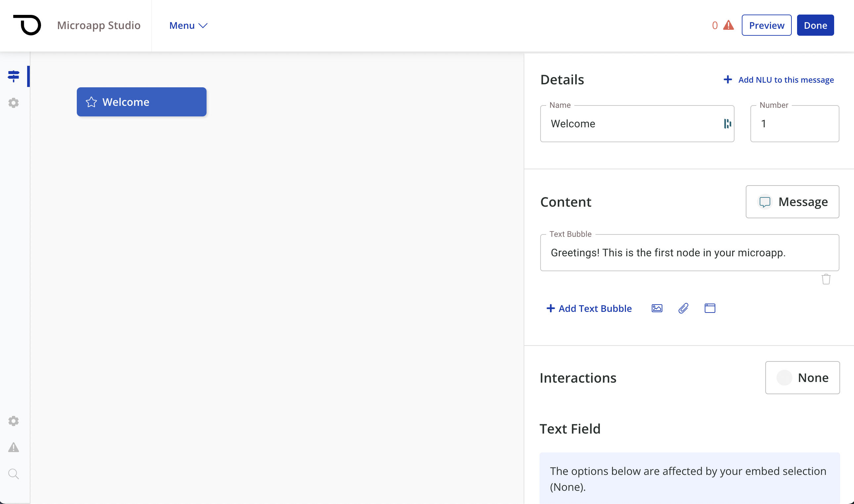Open the Menu dropdown
Screen dimensions: 854x504
(188, 25)
